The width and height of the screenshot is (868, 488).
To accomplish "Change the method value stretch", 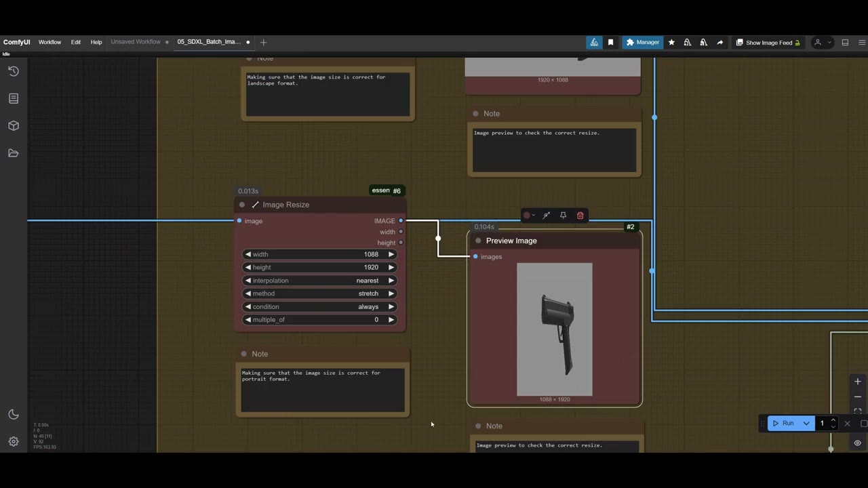I will point(319,293).
